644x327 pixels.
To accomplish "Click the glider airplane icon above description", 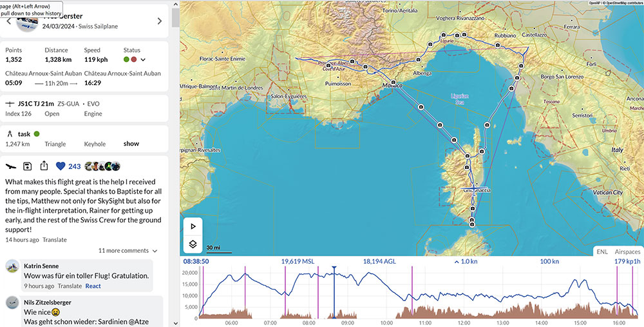I will pos(11,166).
